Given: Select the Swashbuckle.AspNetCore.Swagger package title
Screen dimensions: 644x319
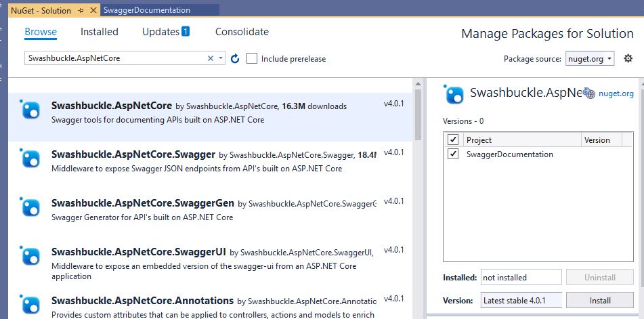Looking at the screenshot, I should click(133, 154).
